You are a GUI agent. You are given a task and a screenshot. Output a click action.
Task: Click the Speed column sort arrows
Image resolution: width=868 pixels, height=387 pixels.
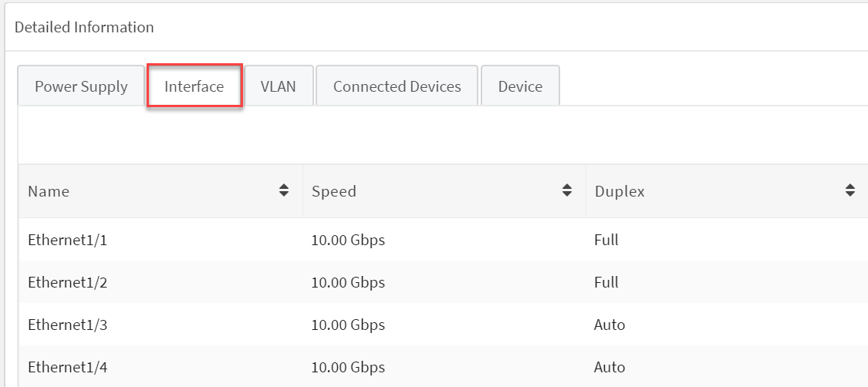(x=567, y=190)
